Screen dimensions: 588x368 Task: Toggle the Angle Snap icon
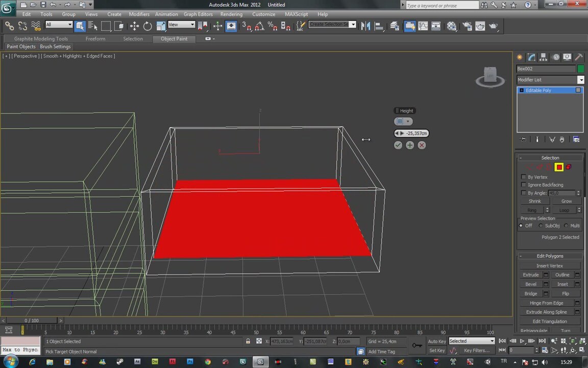click(259, 26)
